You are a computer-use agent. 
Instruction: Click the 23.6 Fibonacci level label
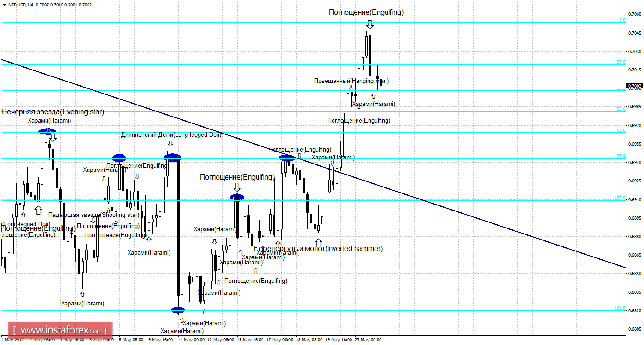[x=621, y=62]
